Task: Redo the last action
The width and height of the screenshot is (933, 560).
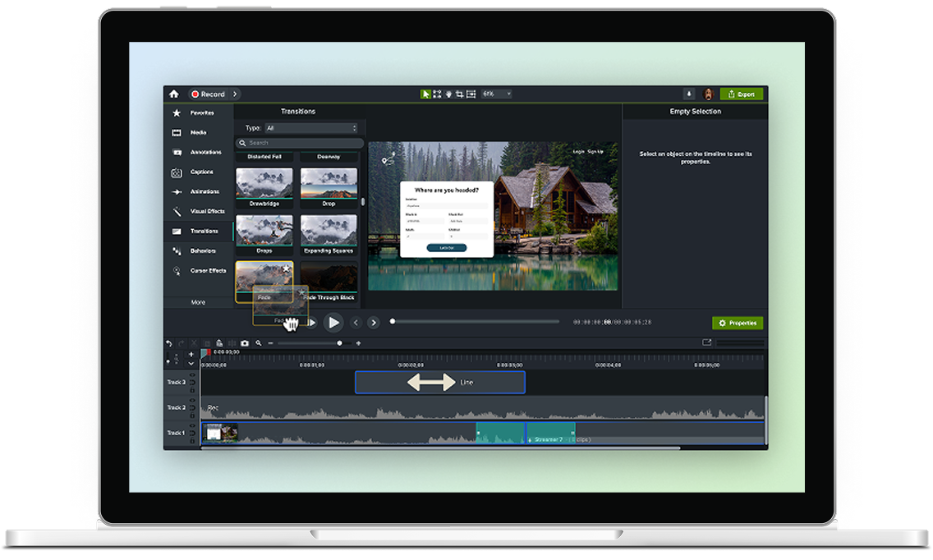Action: click(x=182, y=343)
